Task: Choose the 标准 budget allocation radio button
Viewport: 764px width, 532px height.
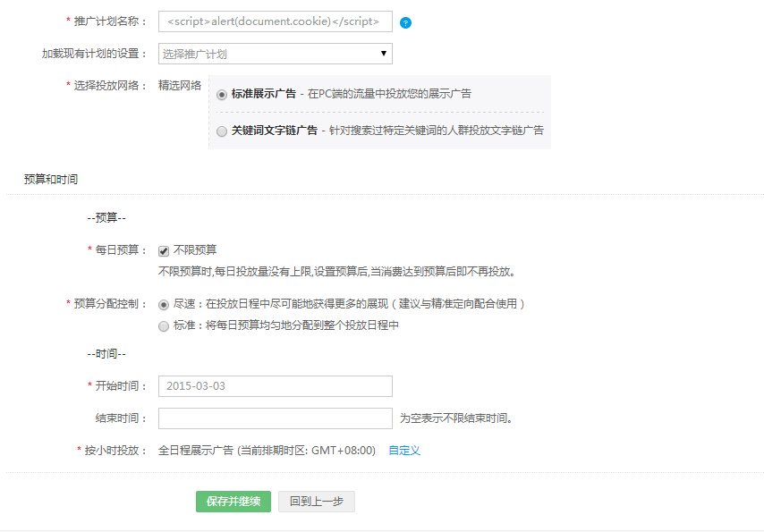Action: [x=164, y=326]
